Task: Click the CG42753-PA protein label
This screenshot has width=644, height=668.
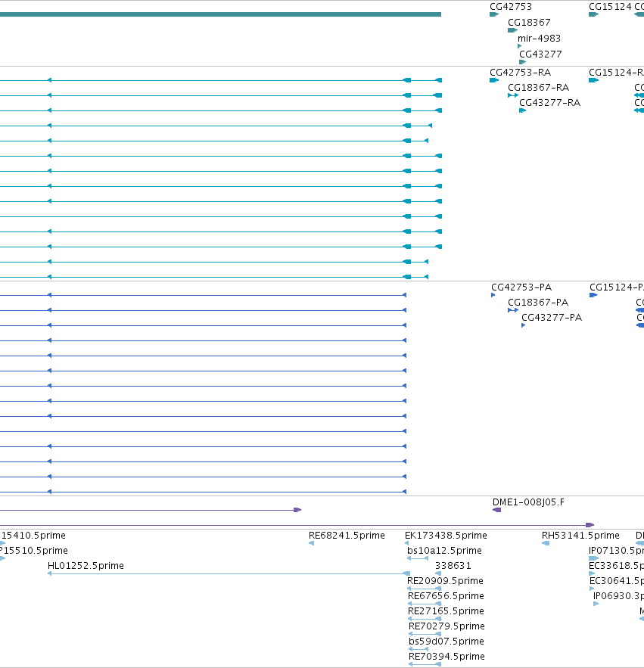Action: pos(521,287)
